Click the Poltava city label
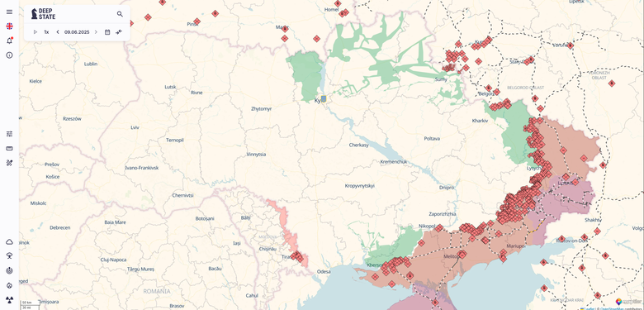The width and height of the screenshot is (644, 310). point(432,139)
